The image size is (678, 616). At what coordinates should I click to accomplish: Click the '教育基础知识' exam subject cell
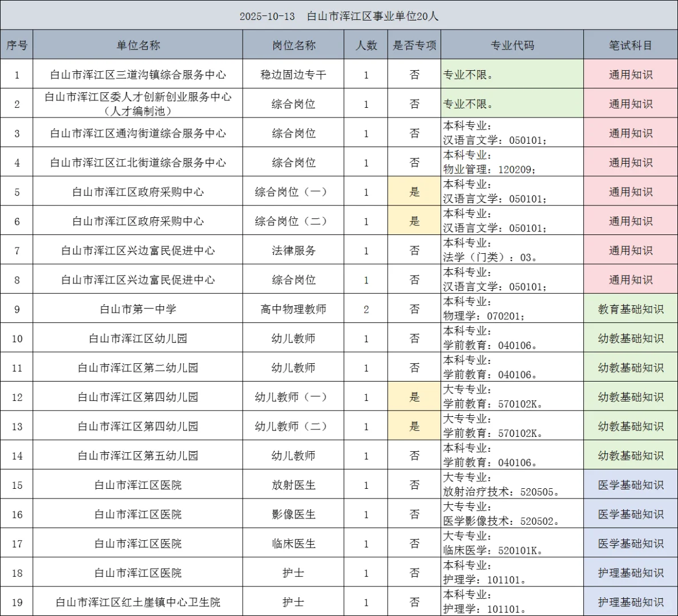pyautogui.click(x=631, y=309)
